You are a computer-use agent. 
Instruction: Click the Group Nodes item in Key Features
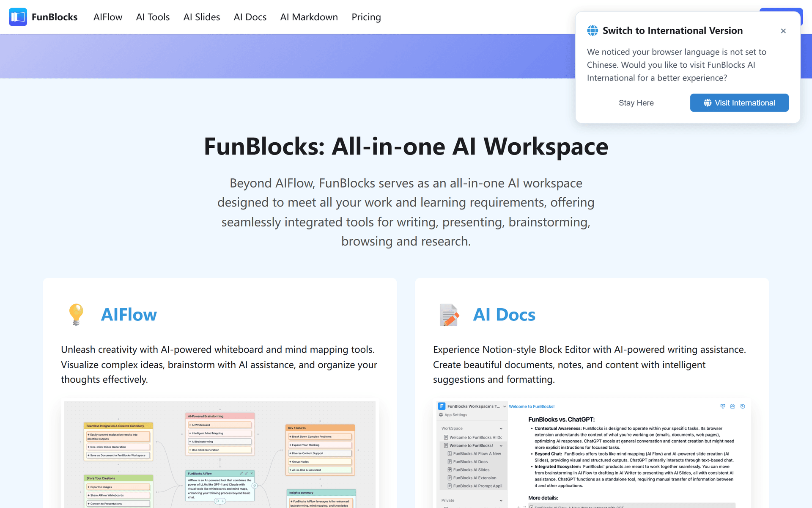320,461
